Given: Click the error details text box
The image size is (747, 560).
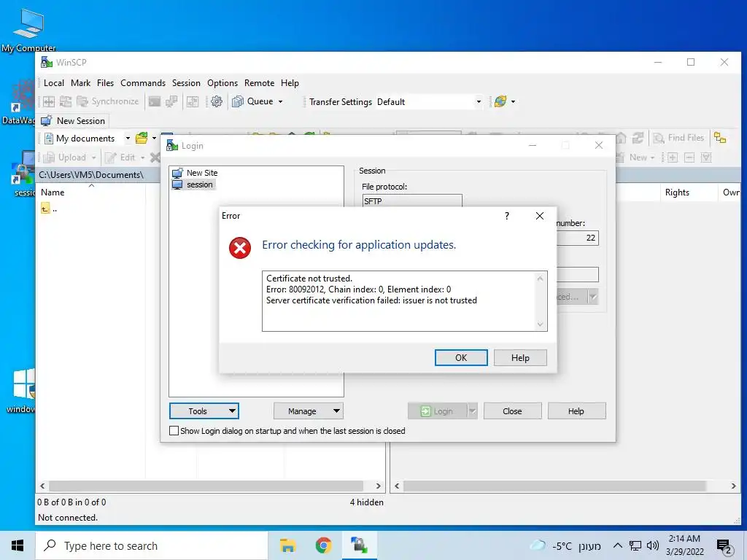Looking at the screenshot, I should [404, 301].
